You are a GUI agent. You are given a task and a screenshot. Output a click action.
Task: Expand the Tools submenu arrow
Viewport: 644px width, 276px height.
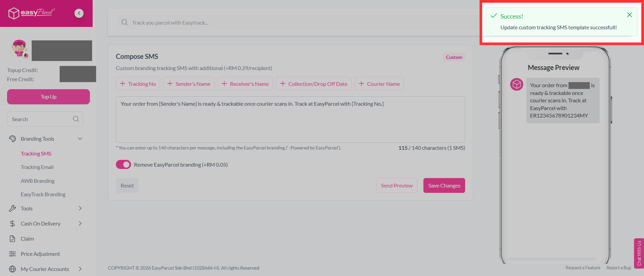point(80,208)
